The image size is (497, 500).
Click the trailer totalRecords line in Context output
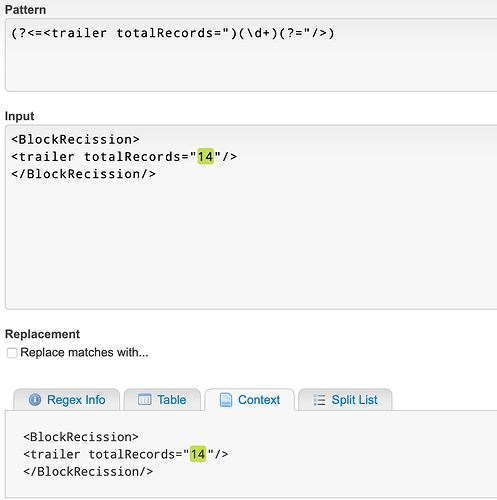coord(126,454)
